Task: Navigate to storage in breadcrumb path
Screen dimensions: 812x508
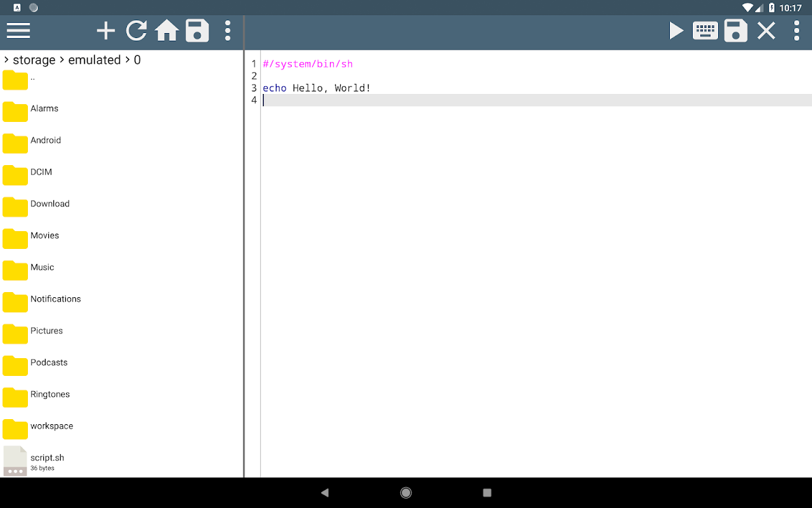Action: [x=34, y=60]
